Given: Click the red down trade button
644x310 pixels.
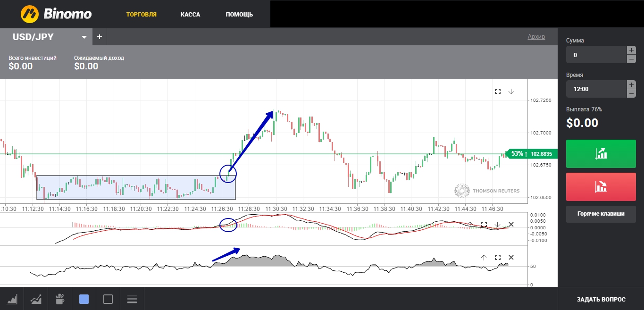Looking at the screenshot, I should (x=601, y=187).
